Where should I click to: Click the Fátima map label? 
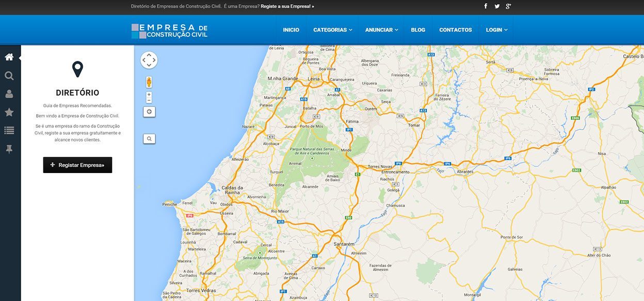(x=352, y=121)
